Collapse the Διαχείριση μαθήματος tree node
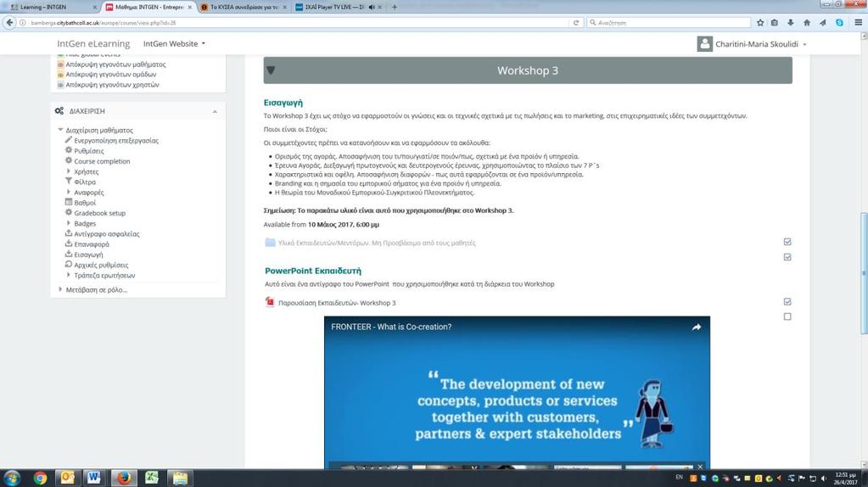868x487 pixels. point(60,130)
